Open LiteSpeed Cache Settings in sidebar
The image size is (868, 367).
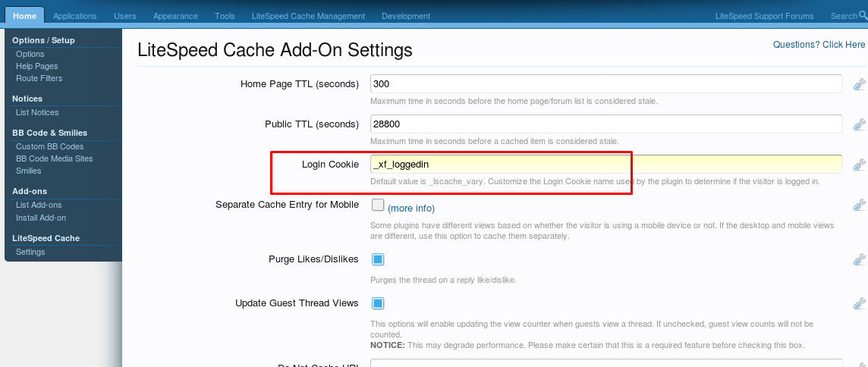click(x=30, y=252)
